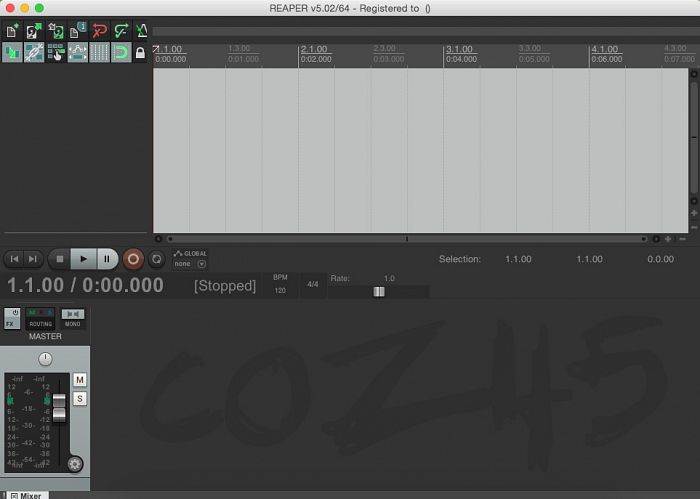Zoom in horizontally with plus button
Screen dimensions: 700x499
[x=668, y=239]
